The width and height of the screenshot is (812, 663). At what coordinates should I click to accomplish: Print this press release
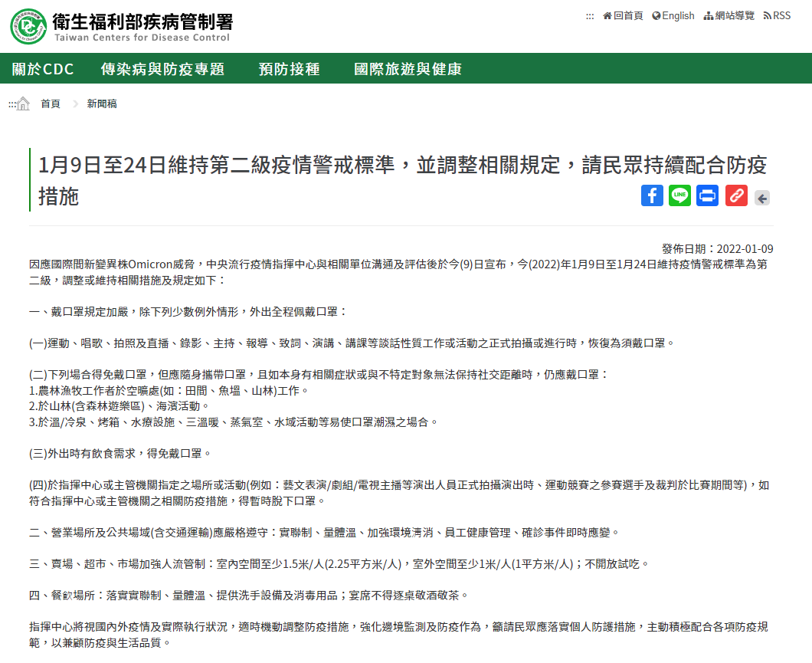coord(707,195)
